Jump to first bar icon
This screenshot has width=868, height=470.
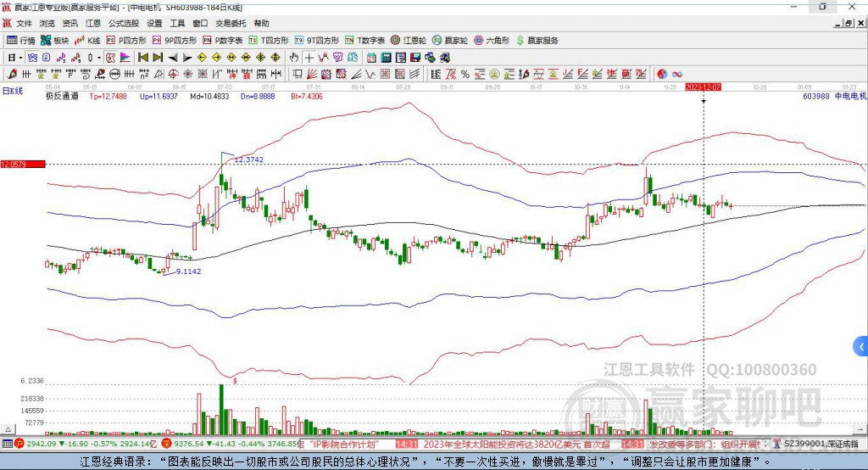click(x=142, y=58)
